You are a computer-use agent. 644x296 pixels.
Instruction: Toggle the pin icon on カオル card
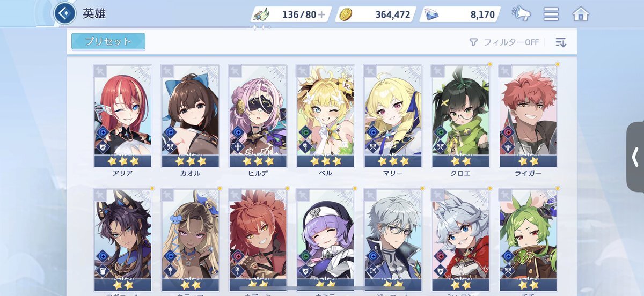[167, 71]
